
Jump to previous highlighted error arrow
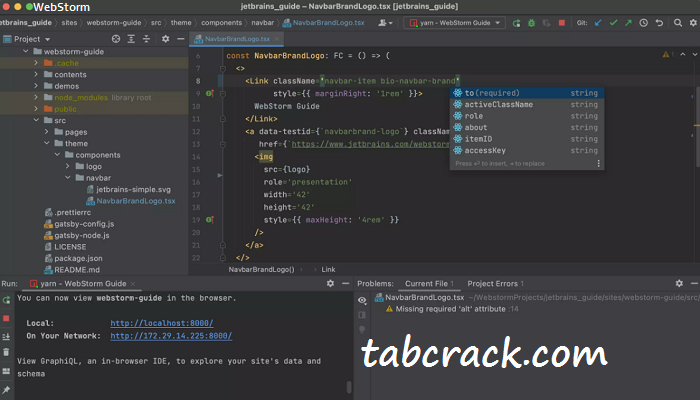click(683, 54)
